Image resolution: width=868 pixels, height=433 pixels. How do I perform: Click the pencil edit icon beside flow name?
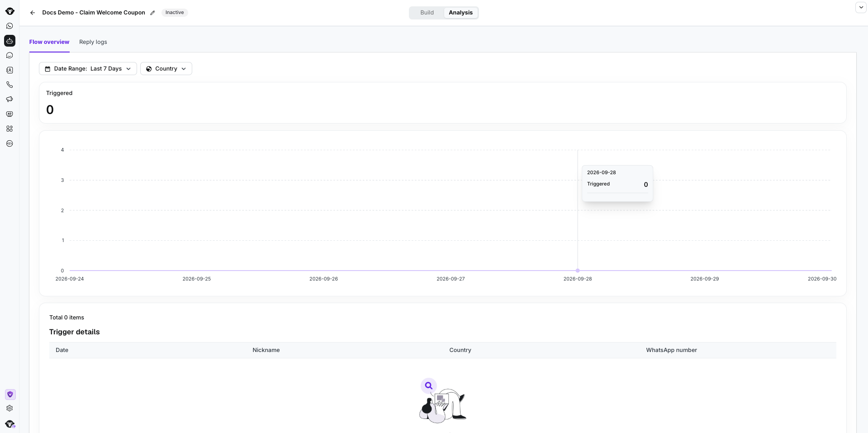tap(153, 13)
